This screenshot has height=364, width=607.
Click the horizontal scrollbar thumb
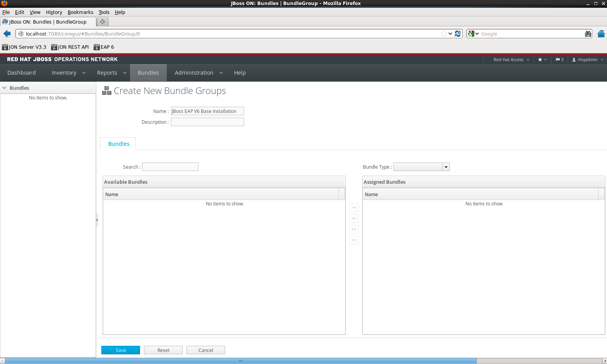(241, 361)
